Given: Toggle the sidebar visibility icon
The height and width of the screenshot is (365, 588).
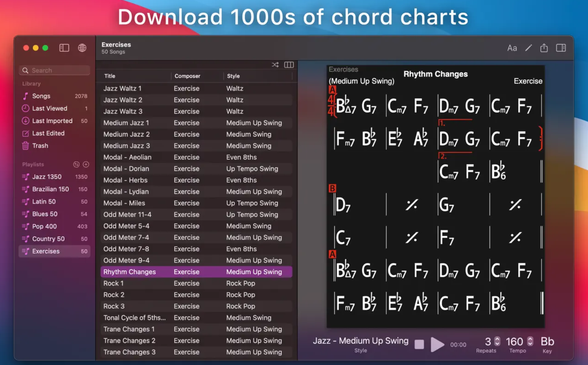Looking at the screenshot, I should (64, 48).
